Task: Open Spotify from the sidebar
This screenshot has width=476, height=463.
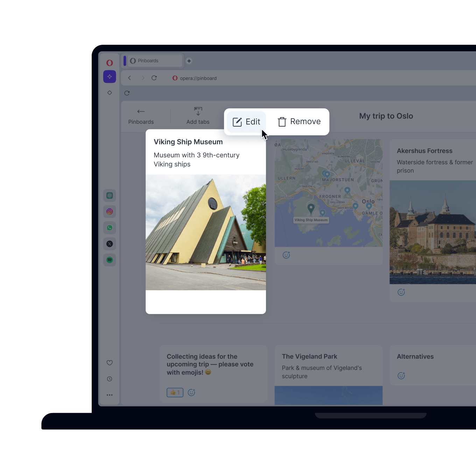Action: pos(110,260)
